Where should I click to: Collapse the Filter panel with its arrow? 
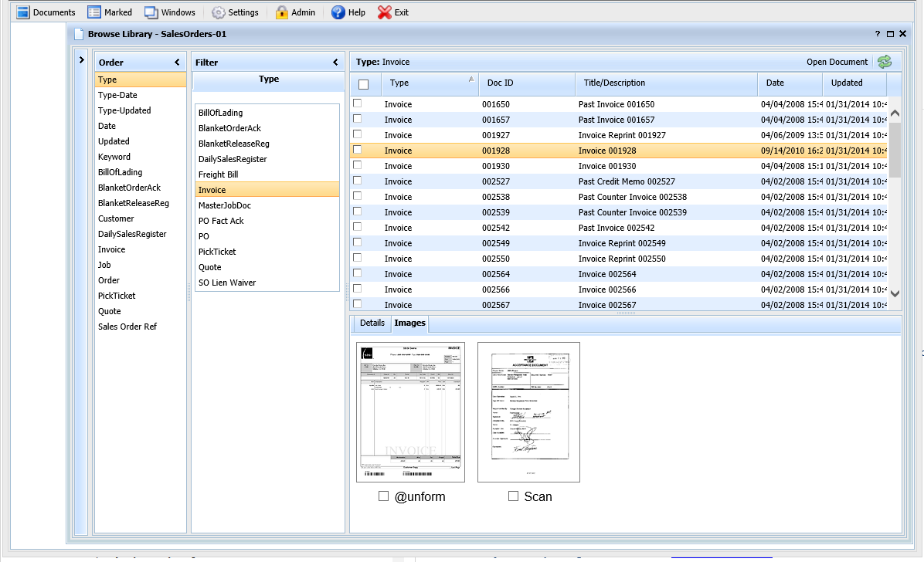click(335, 63)
